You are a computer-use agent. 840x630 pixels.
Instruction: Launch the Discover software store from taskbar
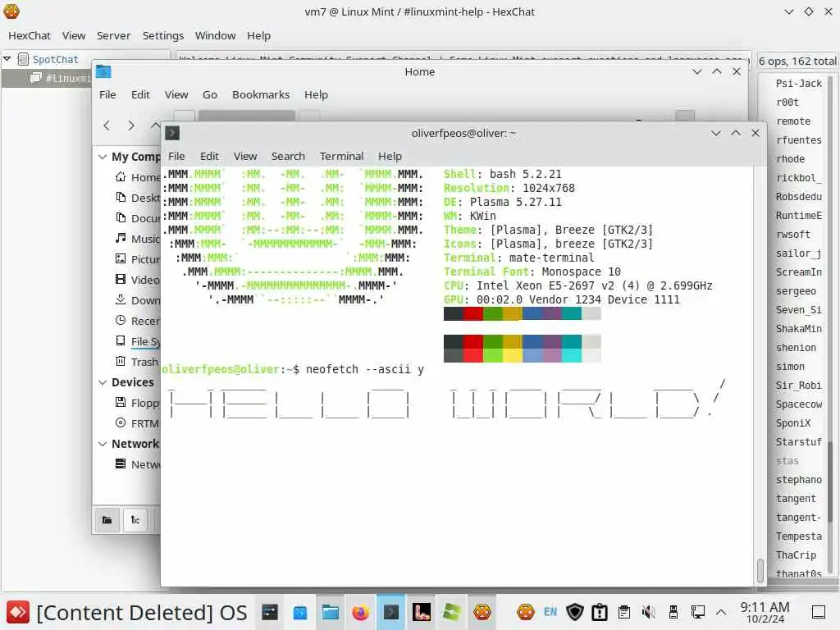pos(300,612)
